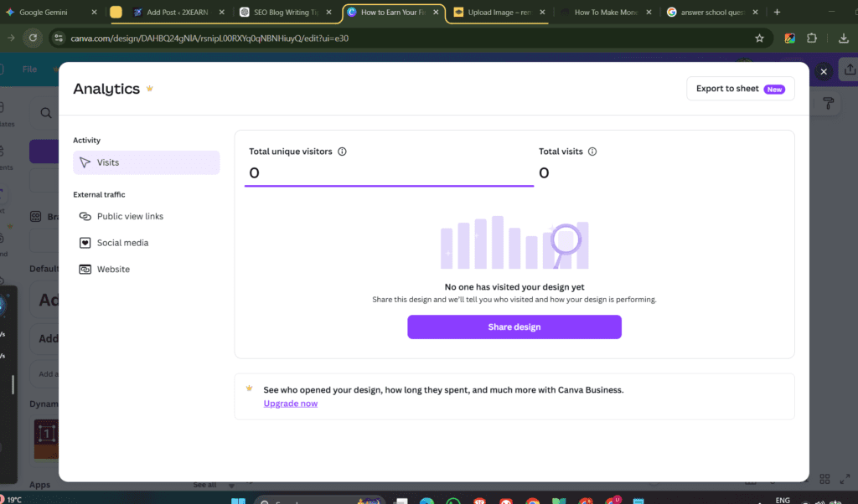Click info icon beside Total visits
The height and width of the screenshot is (504, 858).
[x=592, y=152]
